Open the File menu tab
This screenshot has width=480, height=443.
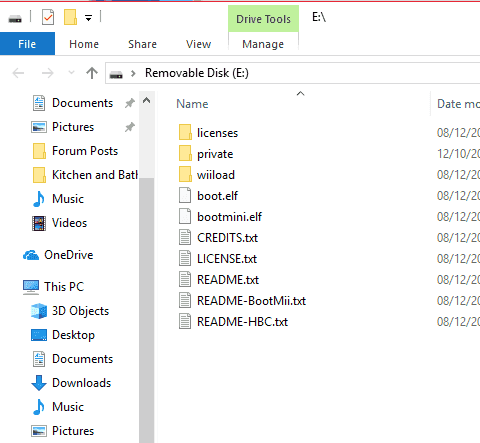27,44
